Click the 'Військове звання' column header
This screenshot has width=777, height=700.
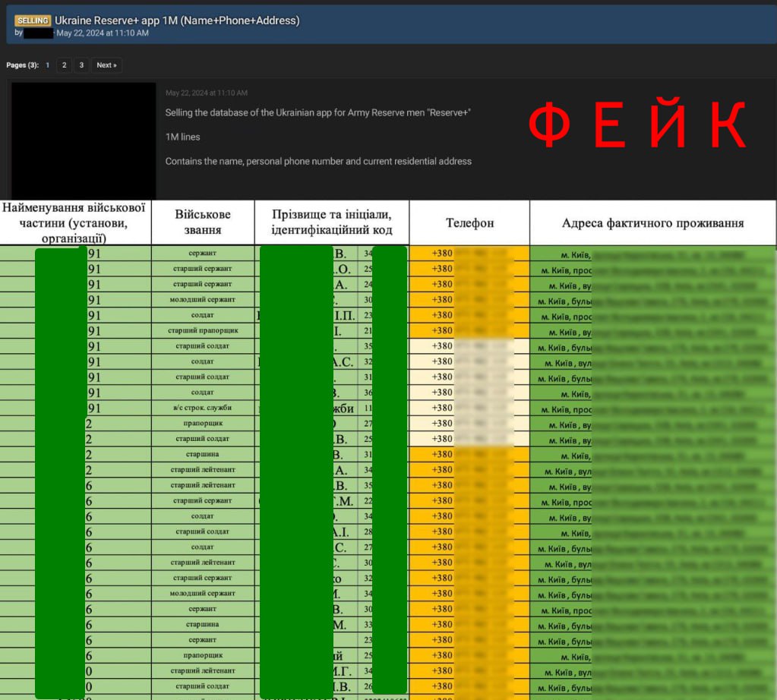[x=203, y=222]
